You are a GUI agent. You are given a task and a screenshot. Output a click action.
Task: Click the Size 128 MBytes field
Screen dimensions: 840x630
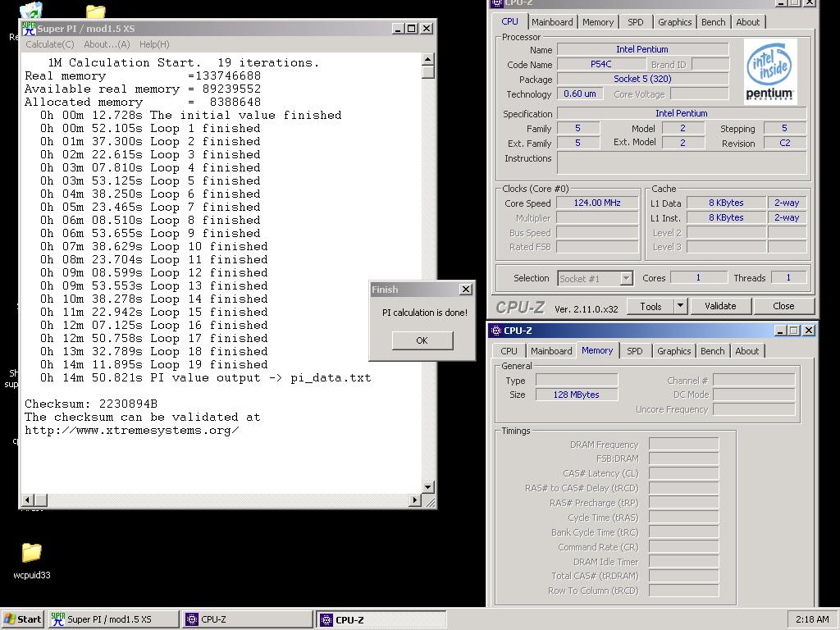point(577,395)
